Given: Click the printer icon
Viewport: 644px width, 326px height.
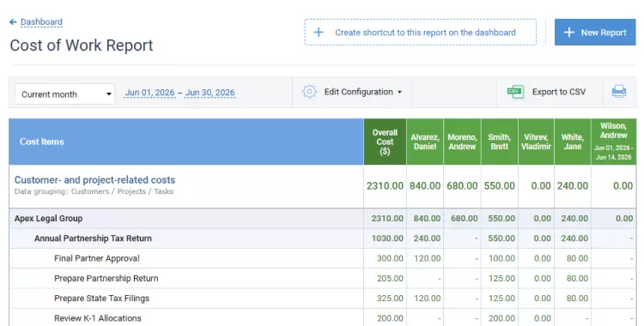Looking at the screenshot, I should 619,91.
